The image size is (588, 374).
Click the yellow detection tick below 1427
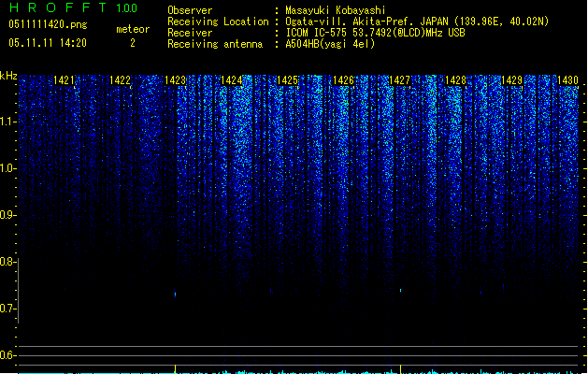pyautogui.click(x=400, y=368)
